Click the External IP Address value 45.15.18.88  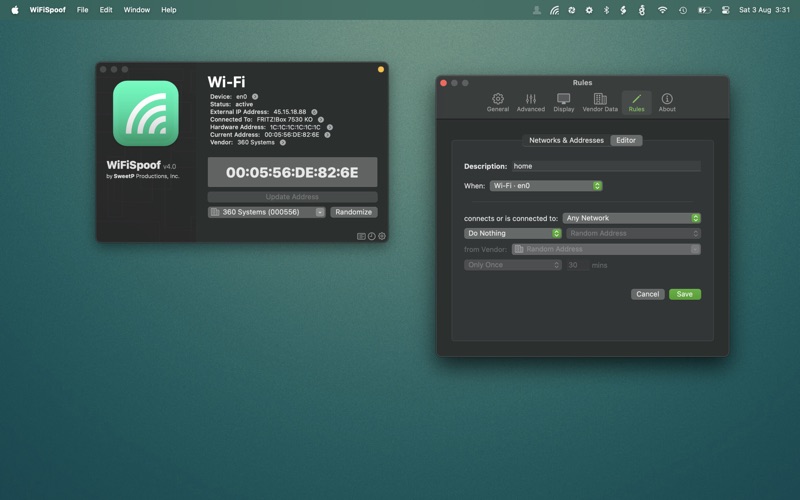[290, 112]
